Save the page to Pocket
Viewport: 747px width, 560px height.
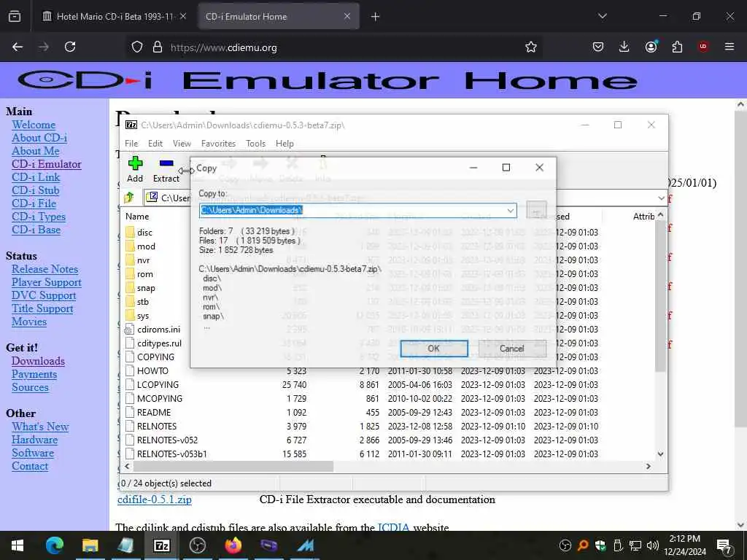click(x=598, y=47)
